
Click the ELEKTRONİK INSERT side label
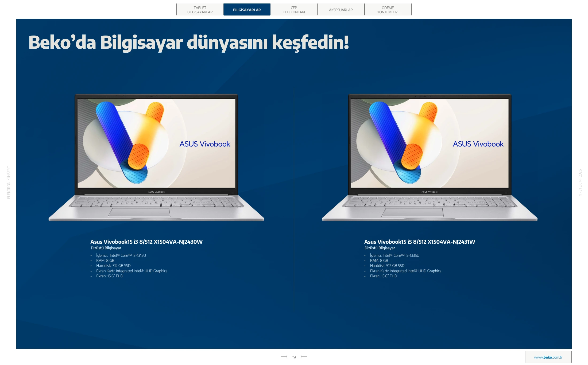[9, 183]
